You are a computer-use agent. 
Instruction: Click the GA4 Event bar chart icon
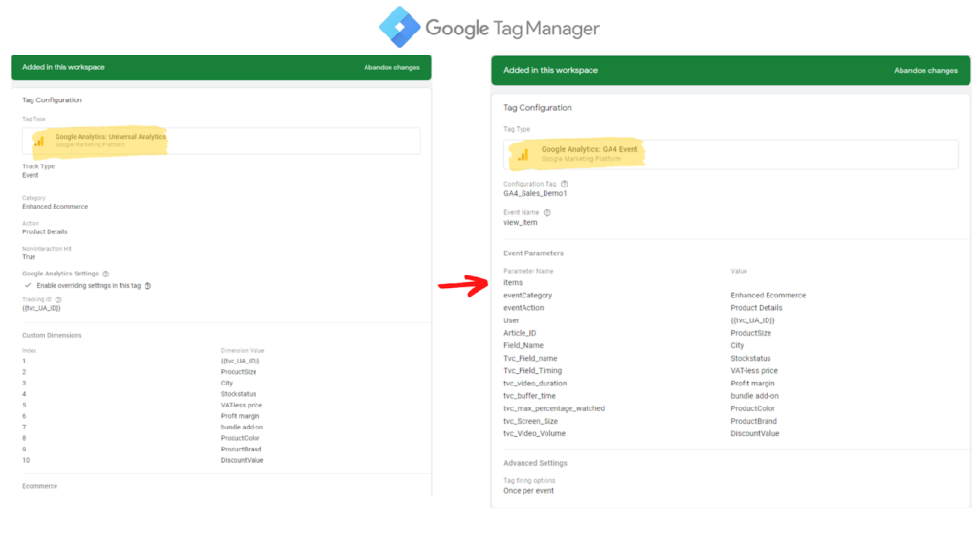coord(523,154)
